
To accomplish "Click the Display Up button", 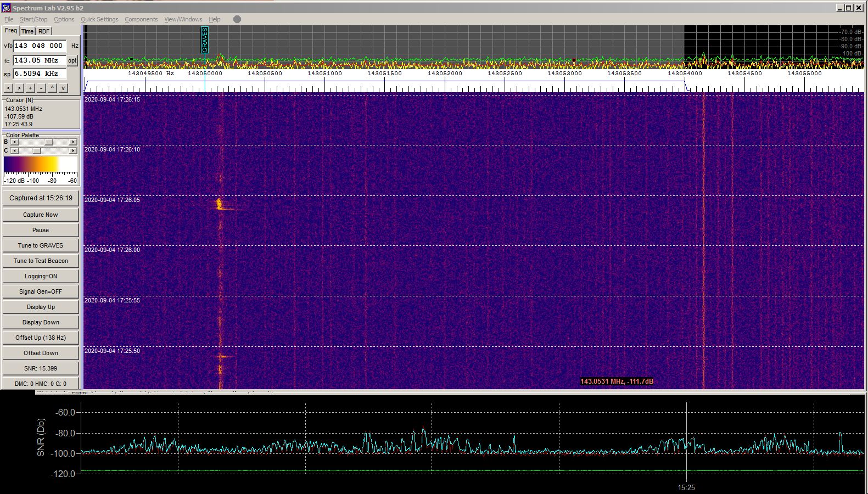I will (41, 307).
